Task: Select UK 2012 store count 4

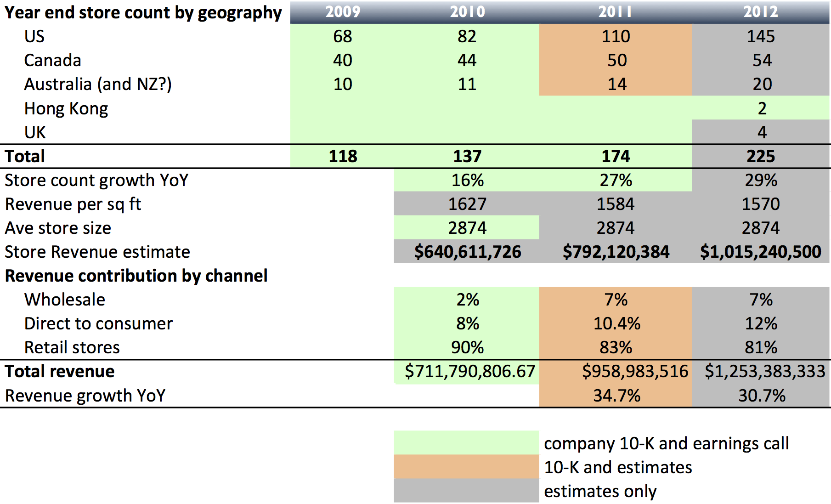Action: pyautogui.click(x=762, y=132)
